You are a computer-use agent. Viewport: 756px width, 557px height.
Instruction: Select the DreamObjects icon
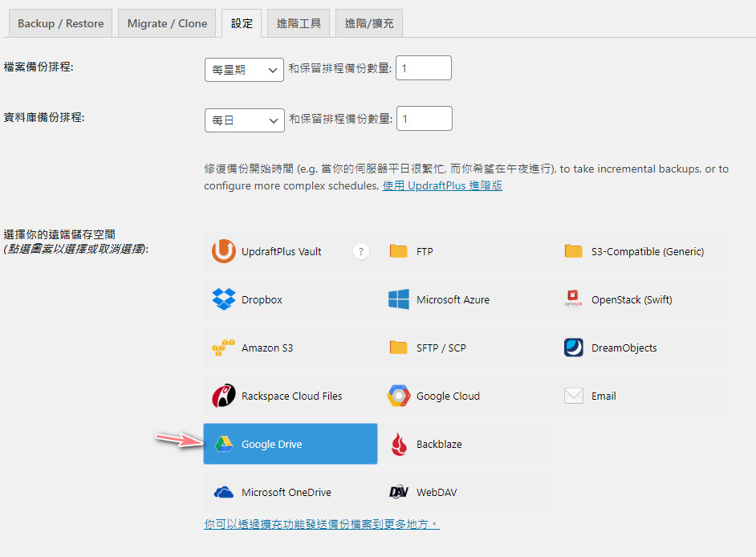(573, 348)
